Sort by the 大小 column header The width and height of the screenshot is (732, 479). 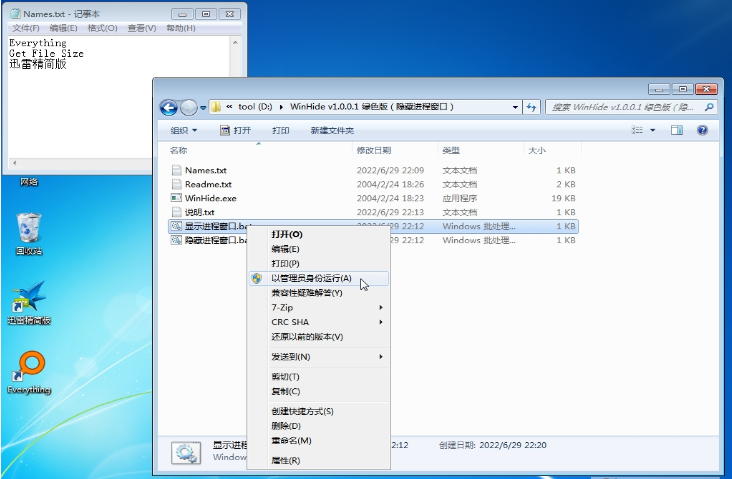[553, 150]
